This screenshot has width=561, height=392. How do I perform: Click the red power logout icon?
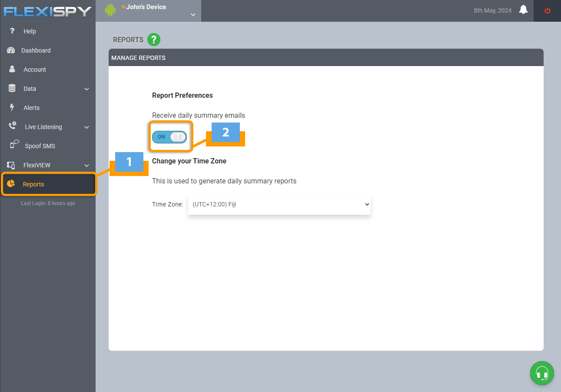tap(548, 10)
